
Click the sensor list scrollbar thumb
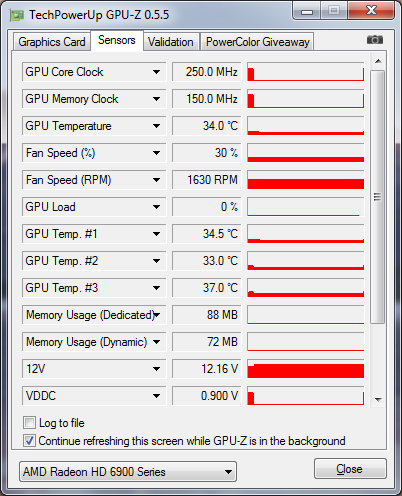pyautogui.click(x=378, y=197)
